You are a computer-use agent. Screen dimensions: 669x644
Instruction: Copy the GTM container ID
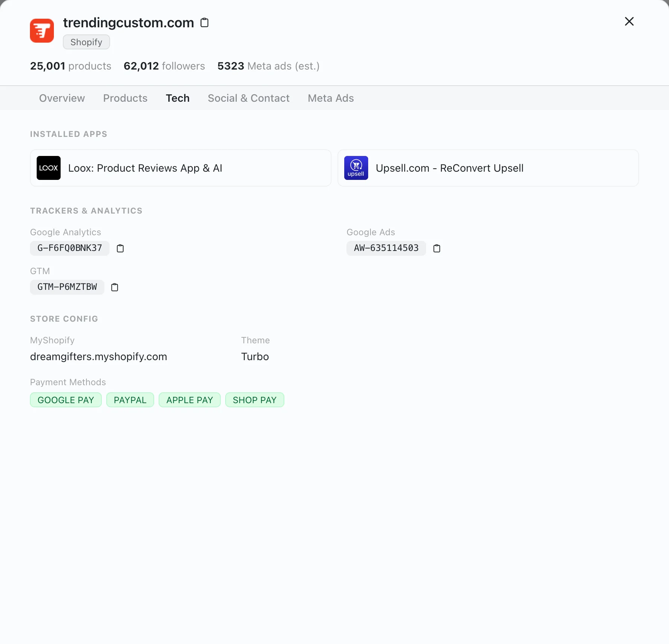[x=114, y=287]
